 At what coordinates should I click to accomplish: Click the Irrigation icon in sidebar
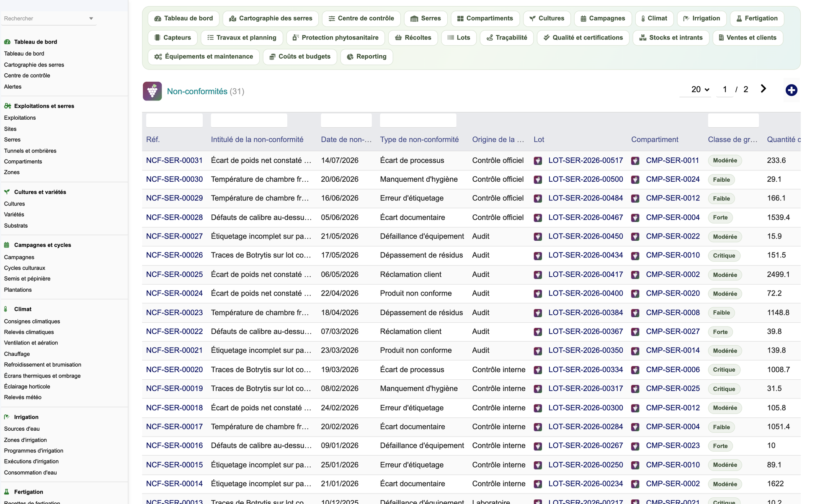pyautogui.click(x=7, y=417)
